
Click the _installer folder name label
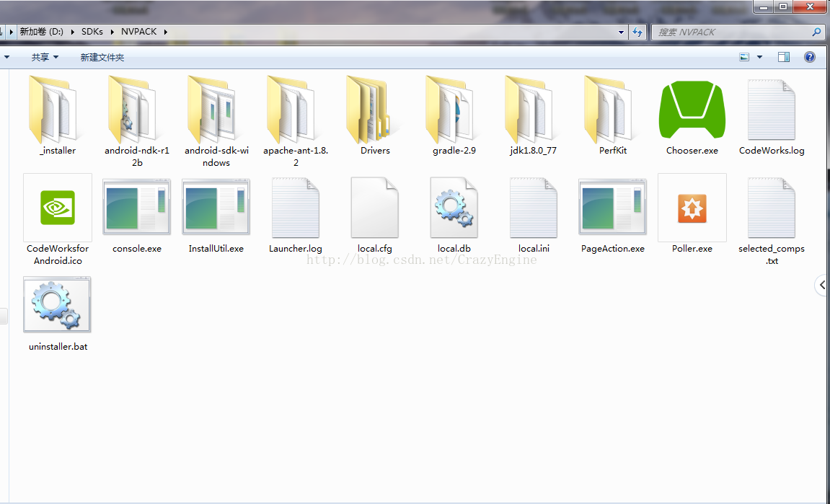pos(57,151)
